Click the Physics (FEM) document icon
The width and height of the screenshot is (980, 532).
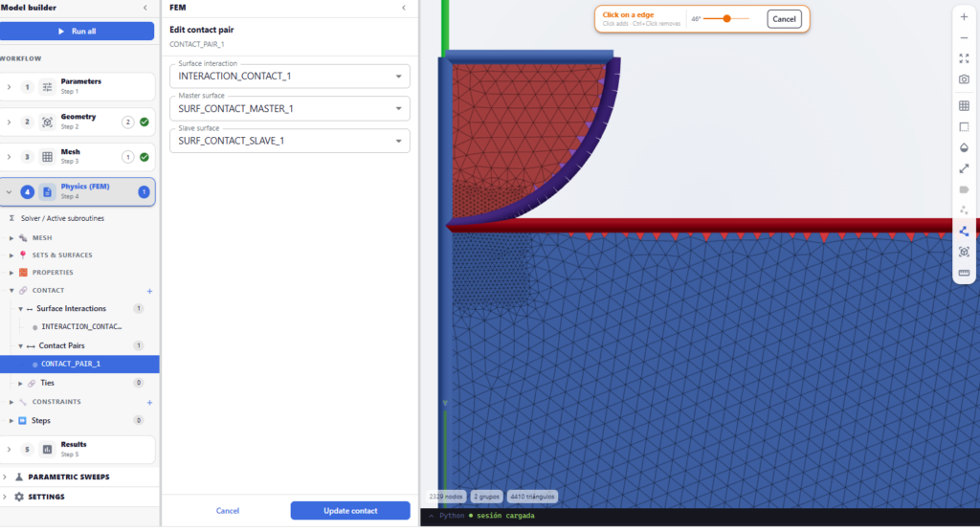click(x=47, y=192)
